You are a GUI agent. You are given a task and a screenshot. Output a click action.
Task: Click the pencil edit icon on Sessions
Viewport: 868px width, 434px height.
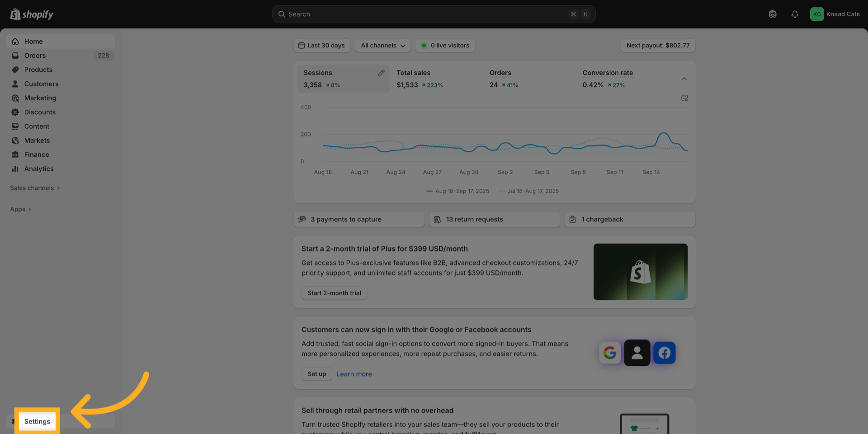tap(381, 73)
